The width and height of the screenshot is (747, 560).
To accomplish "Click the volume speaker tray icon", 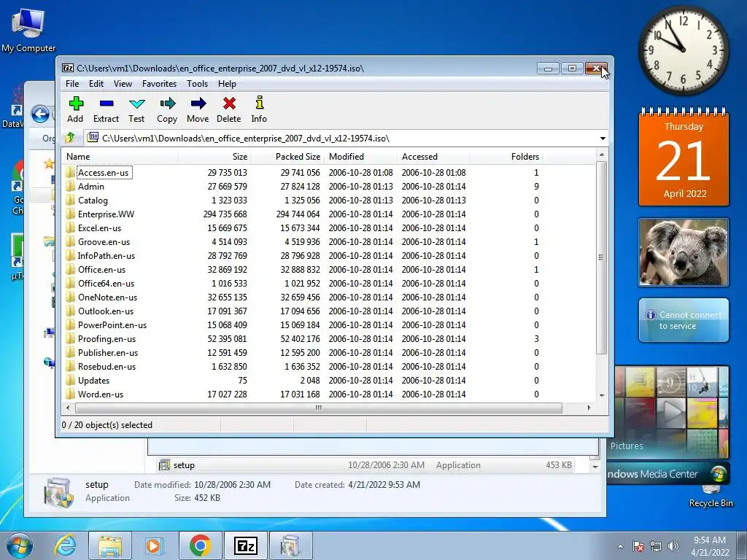I will tap(673, 546).
